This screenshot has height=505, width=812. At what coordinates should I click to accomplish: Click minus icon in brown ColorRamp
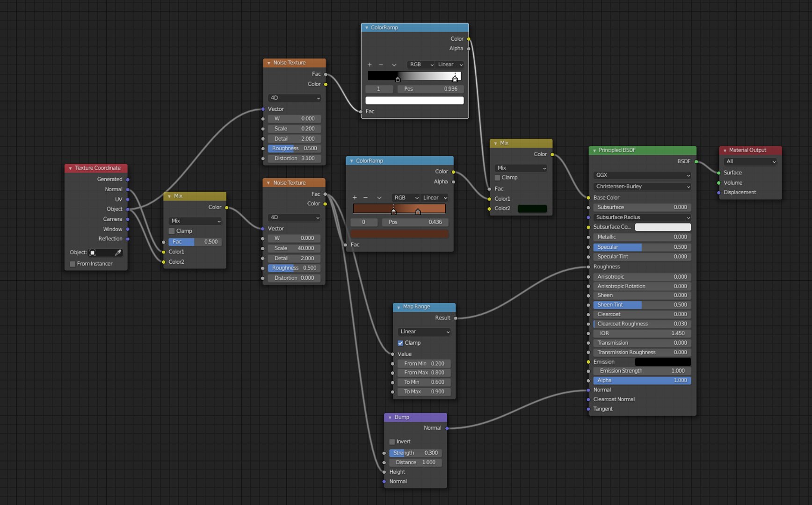point(366,198)
